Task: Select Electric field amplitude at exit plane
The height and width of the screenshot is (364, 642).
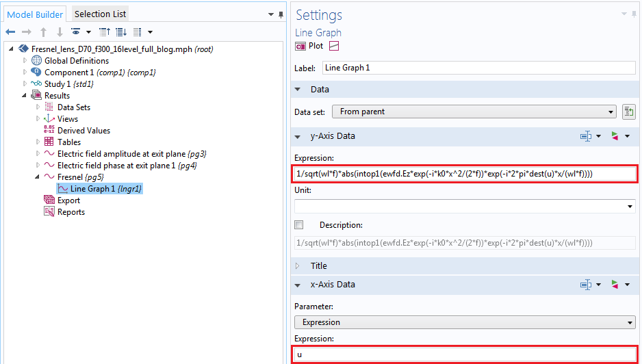Action: click(132, 154)
